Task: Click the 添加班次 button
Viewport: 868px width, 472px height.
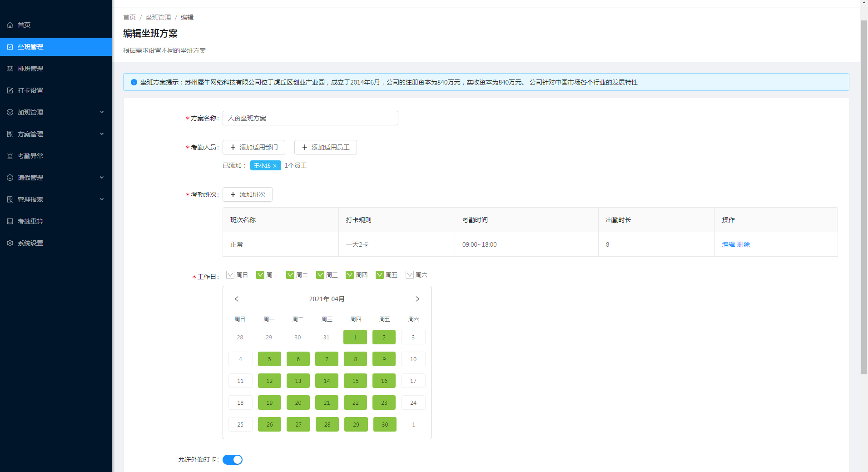Action: (x=248, y=194)
